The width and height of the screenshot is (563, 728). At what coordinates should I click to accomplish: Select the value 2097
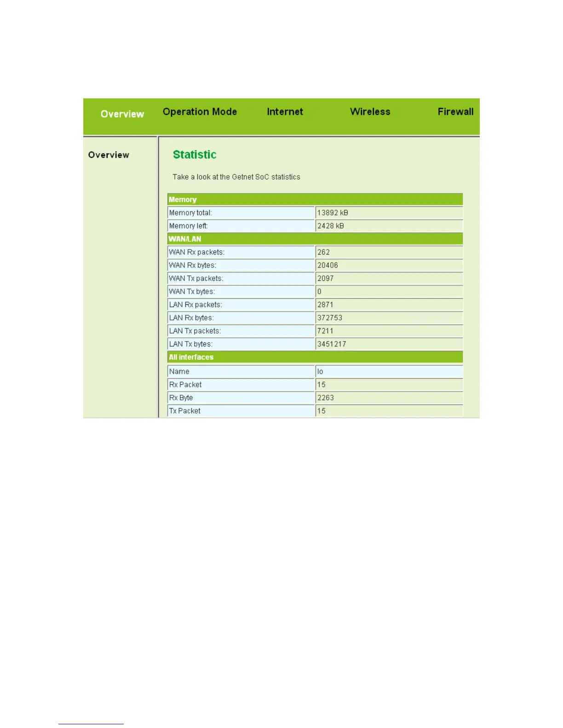coord(325,279)
